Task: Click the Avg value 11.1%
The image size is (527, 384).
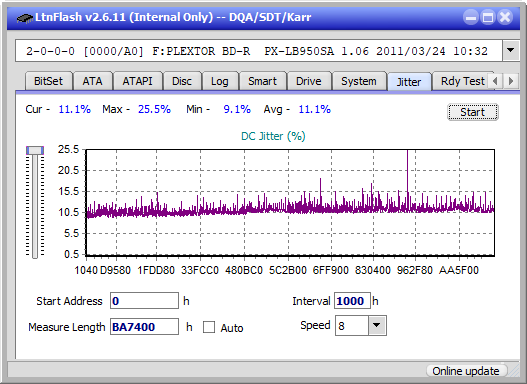Action: [315, 109]
